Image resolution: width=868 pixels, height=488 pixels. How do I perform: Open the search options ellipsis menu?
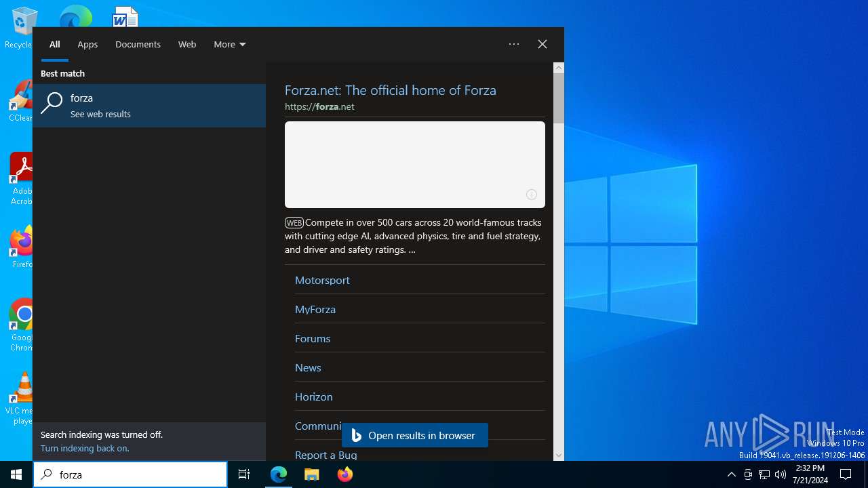coord(514,44)
